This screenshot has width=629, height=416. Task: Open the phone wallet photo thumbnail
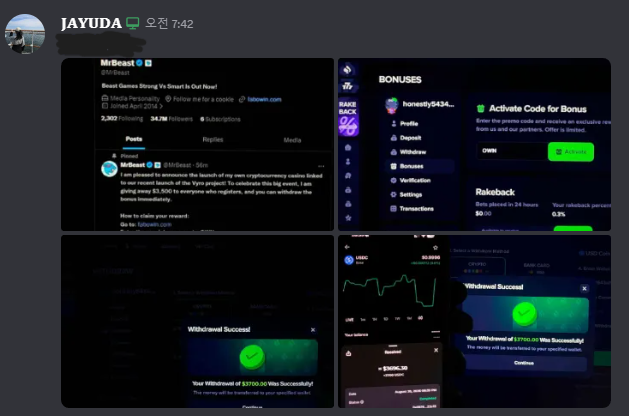coord(474,321)
